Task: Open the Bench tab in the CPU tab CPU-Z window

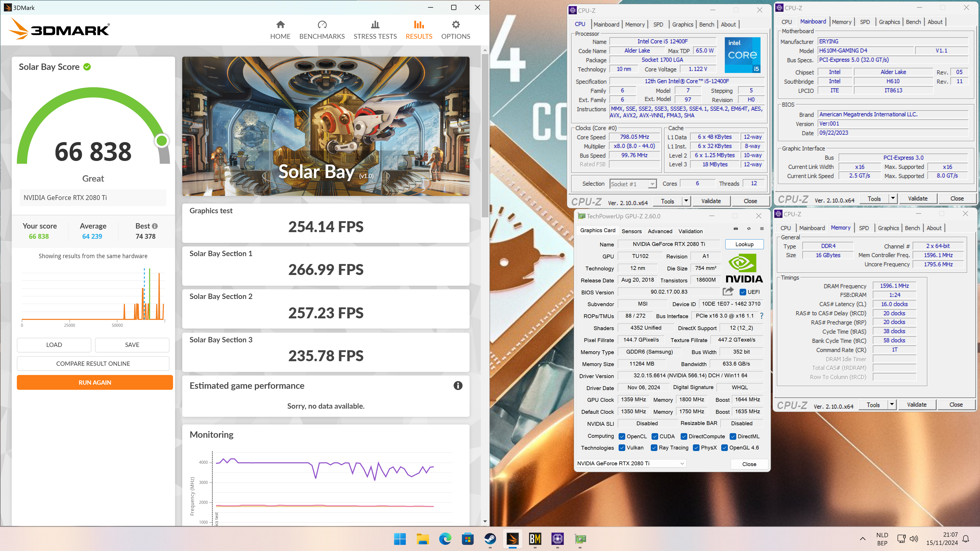Action: click(706, 25)
